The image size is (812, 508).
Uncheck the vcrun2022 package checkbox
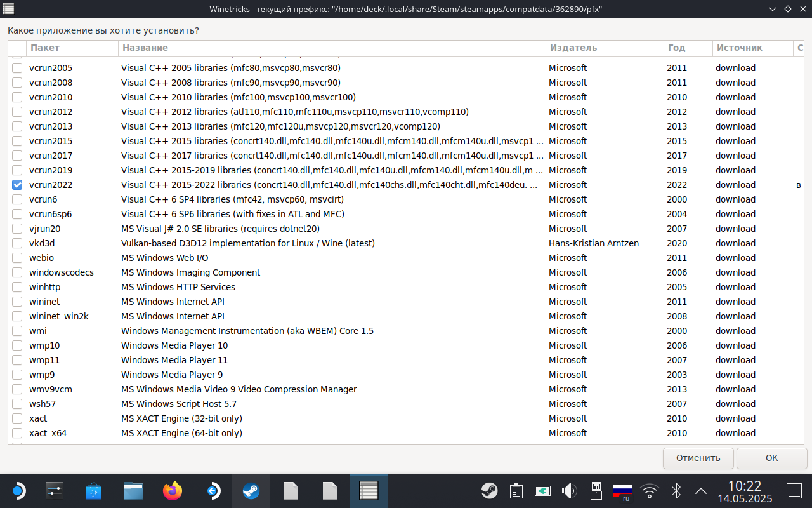coord(17,185)
